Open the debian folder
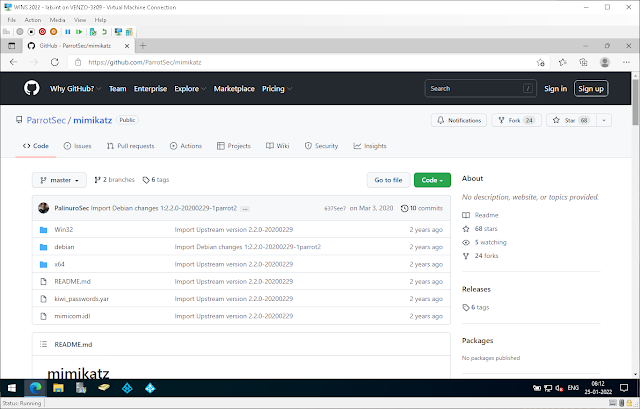The image size is (640, 409). pos(64,247)
